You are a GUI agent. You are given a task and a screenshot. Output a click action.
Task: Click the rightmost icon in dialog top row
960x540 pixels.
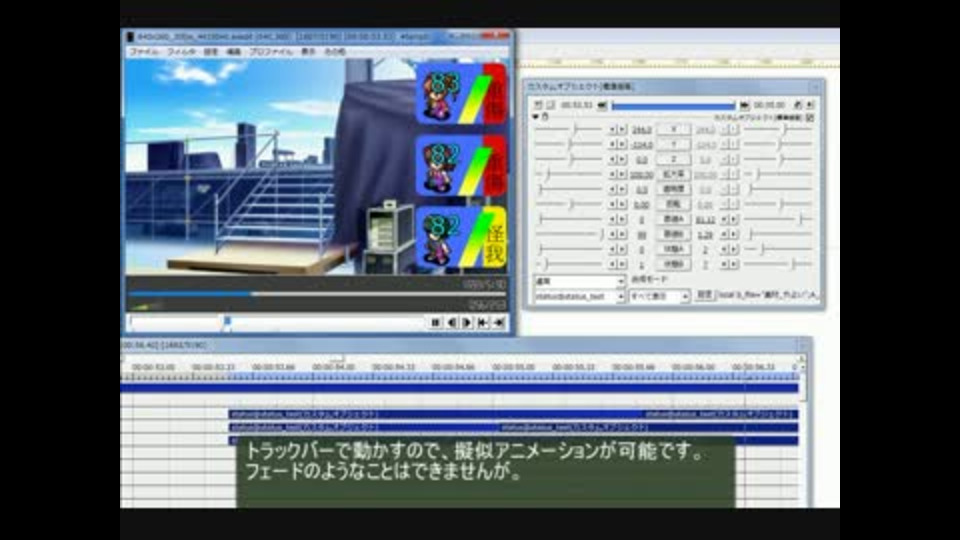(810, 105)
